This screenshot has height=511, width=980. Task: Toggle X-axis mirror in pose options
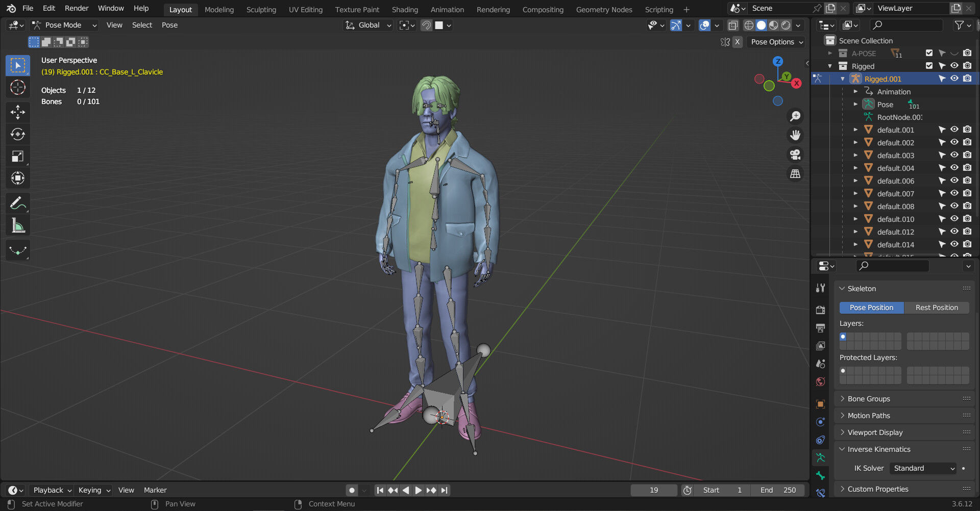click(737, 42)
